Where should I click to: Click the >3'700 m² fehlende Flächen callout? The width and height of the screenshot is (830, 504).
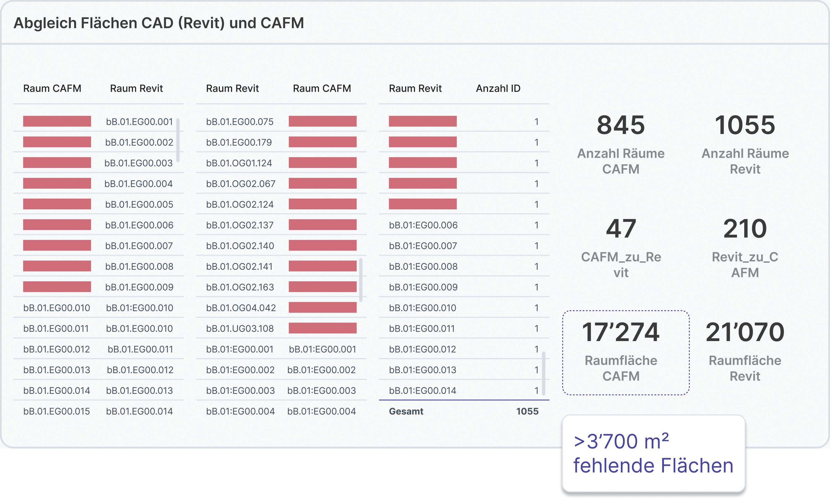tap(653, 453)
